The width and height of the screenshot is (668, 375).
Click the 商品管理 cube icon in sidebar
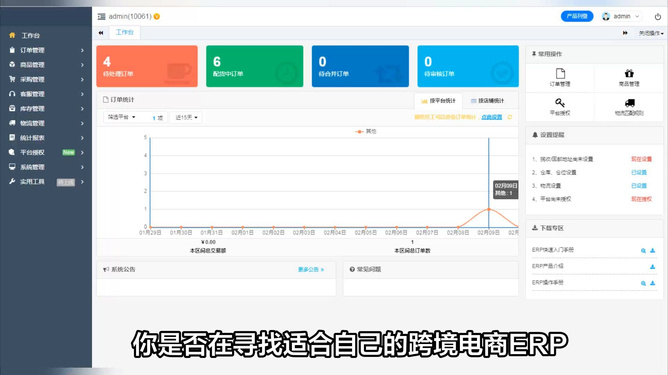12,65
